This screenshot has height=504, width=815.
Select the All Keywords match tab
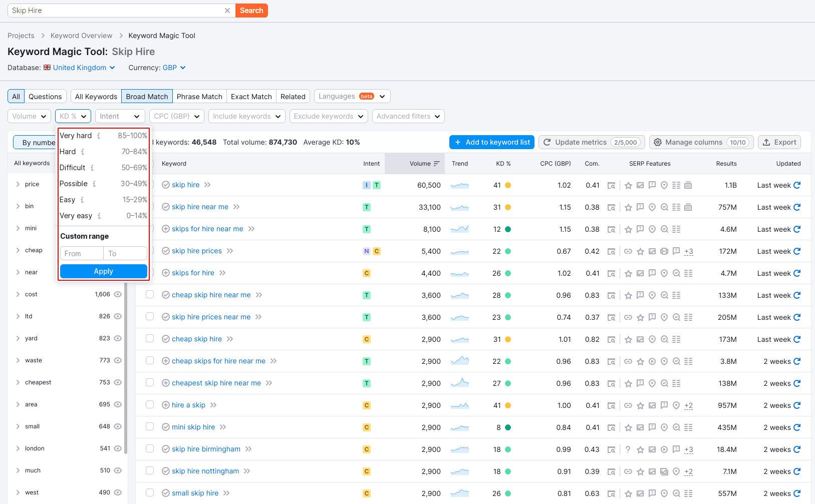click(96, 97)
